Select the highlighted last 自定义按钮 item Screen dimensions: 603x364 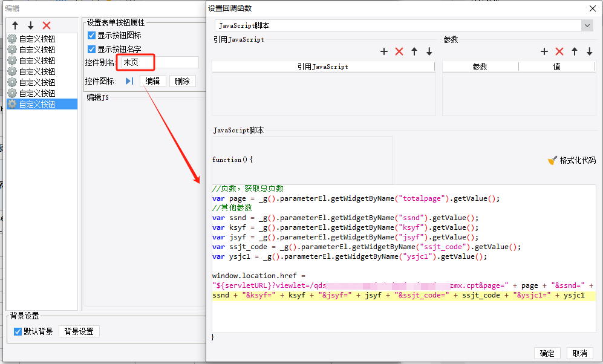point(37,104)
